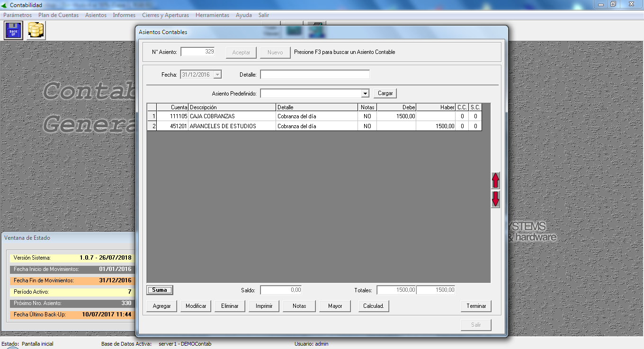Open Mayor ledger button

[x=335, y=306]
